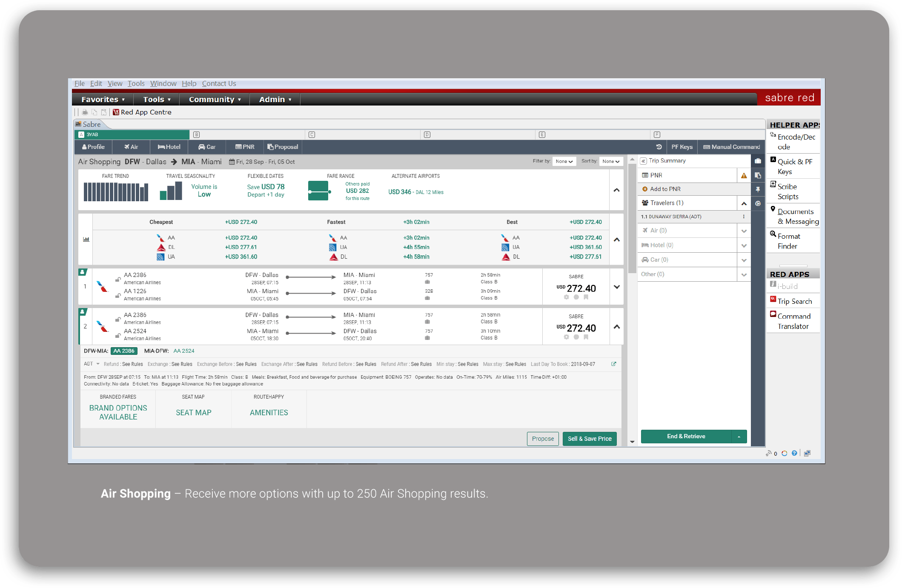
Task: Expand the Other (0) section
Action: [744, 274]
